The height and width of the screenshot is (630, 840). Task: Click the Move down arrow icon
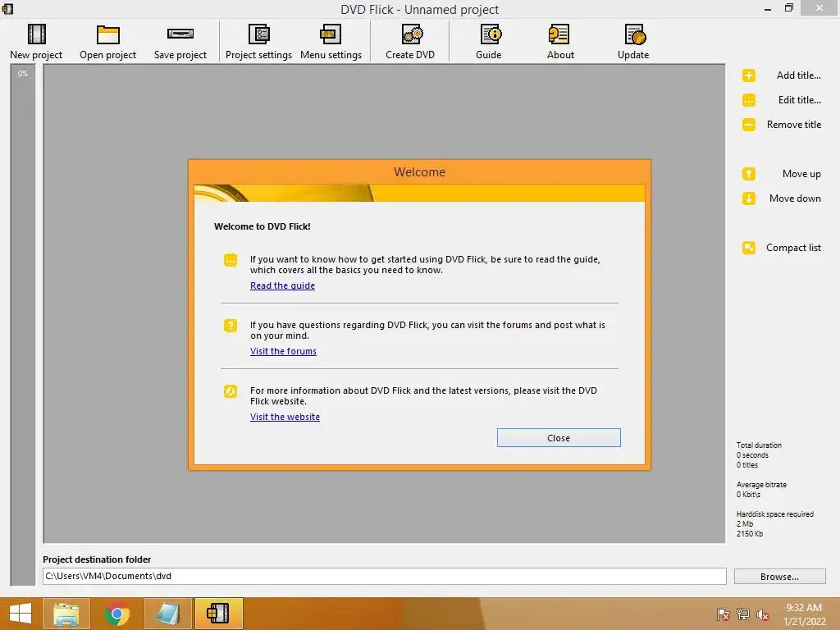[749, 199]
